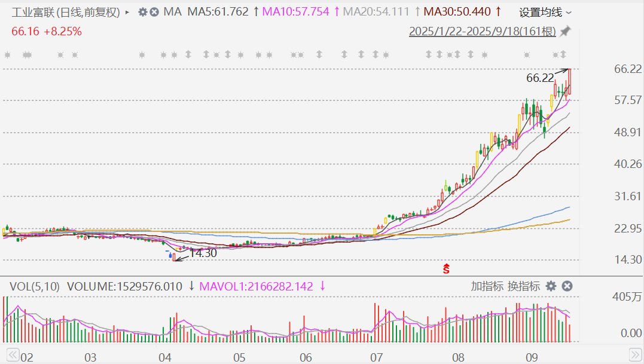Click 40.26 on the price axis
The width and height of the screenshot is (644, 364).
[x=628, y=164]
